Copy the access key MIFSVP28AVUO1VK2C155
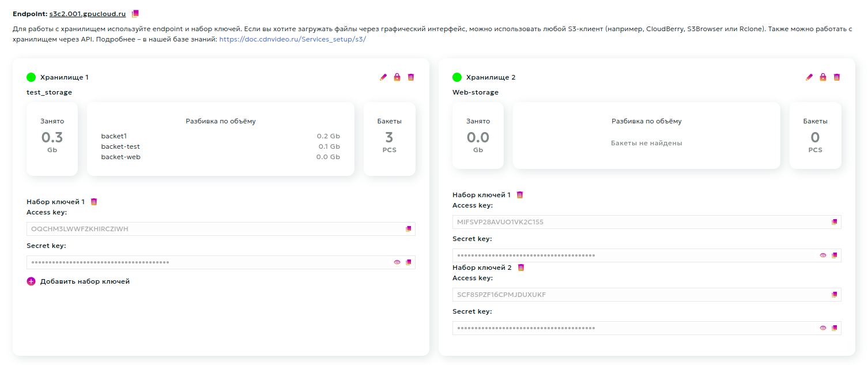 point(835,221)
